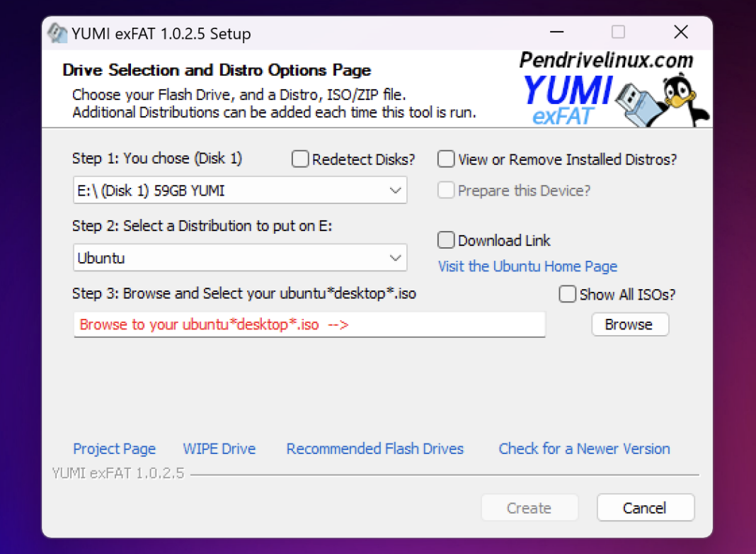Open Recommended Flash Drives link

[x=374, y=449]
